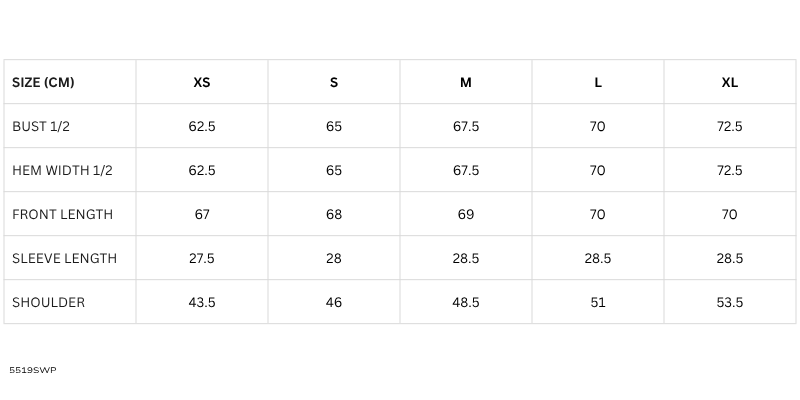Image resolution: width=800 pixels, height=400 pixels.
Task: Select the HEM WIDTH 1/2 row label
Action: [62, 170]
